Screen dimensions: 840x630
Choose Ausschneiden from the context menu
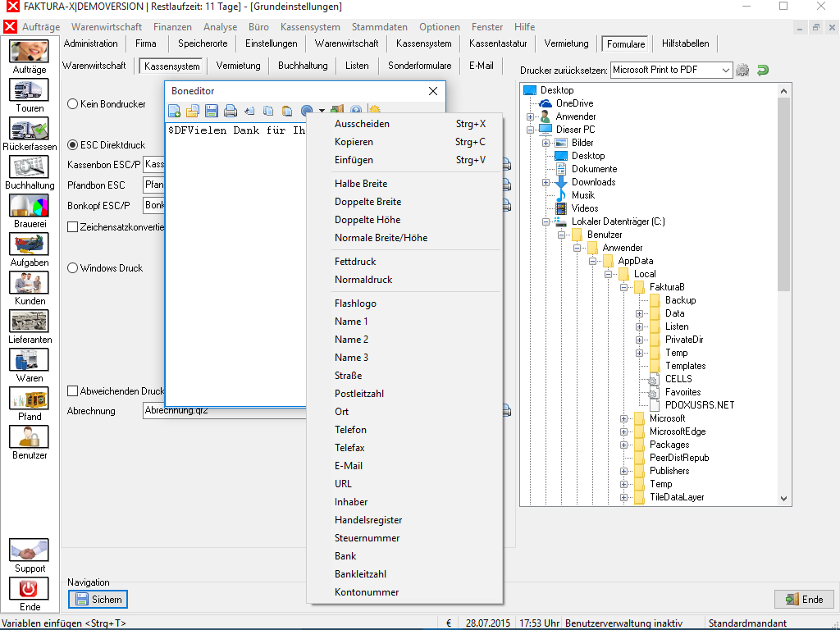tap(404, 124)
